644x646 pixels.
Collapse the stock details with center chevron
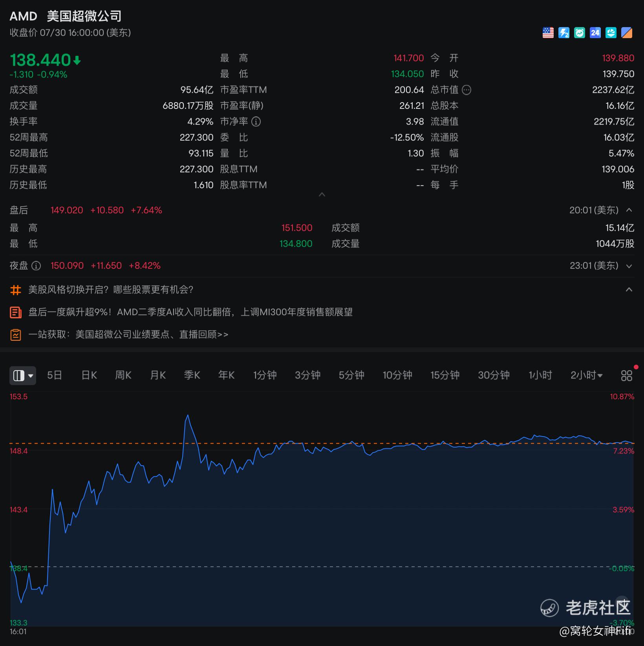tap(322, 195)
